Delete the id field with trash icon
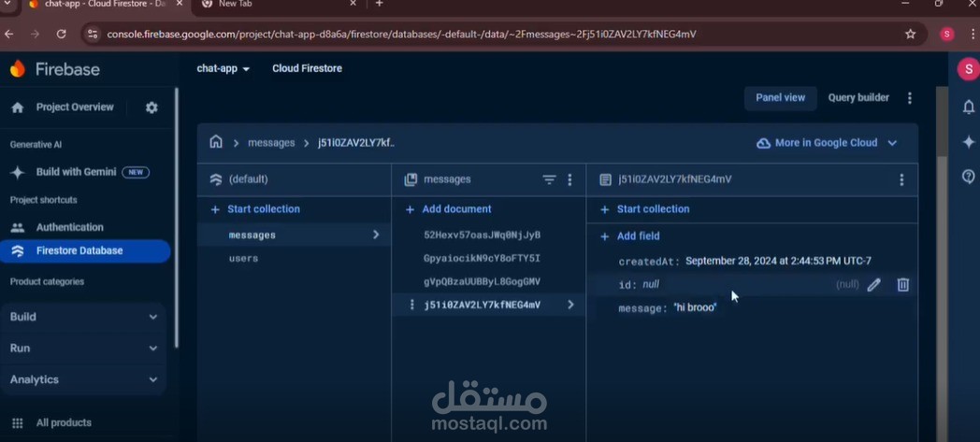Screen dimensions: 980x442 click(903, 285)
